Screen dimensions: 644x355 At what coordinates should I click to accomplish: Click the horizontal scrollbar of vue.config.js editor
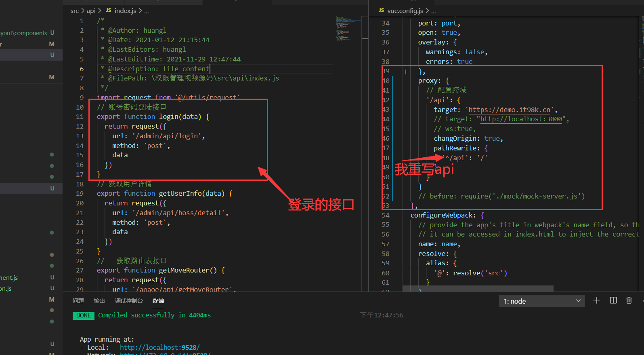click(x=478, y=289)
